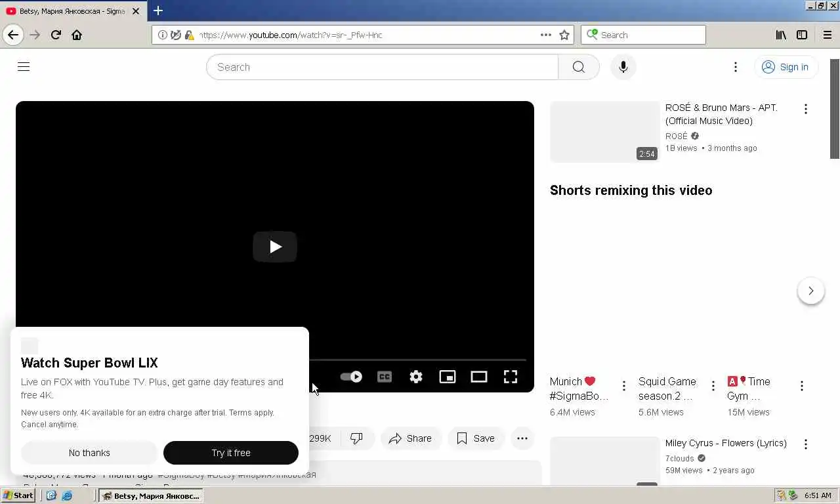The width and height of the screenshot is (840, 504).
Task: Open page actions three-dot menu in address bar
Action: pyautogui.click(x=546, y=35)
